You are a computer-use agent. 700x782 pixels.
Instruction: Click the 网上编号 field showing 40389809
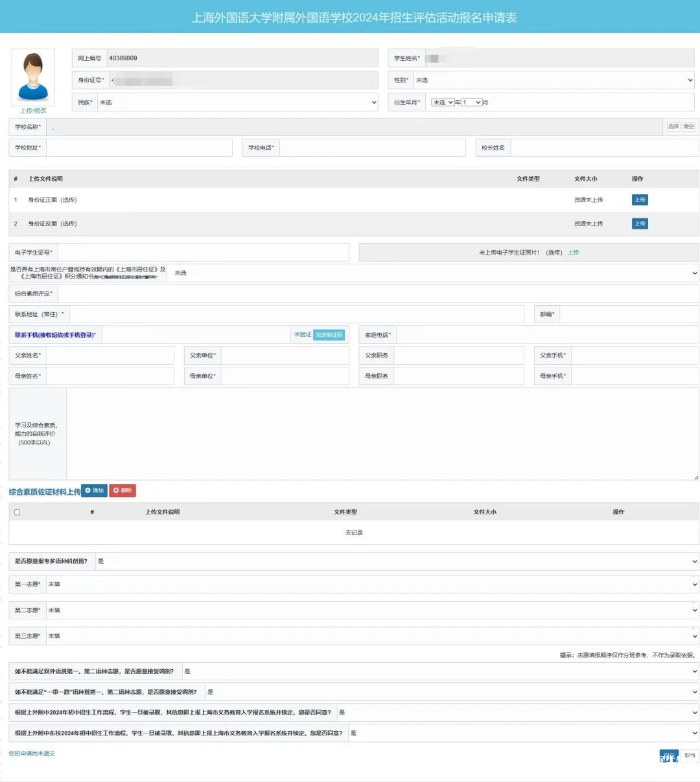tap(242, 58)
